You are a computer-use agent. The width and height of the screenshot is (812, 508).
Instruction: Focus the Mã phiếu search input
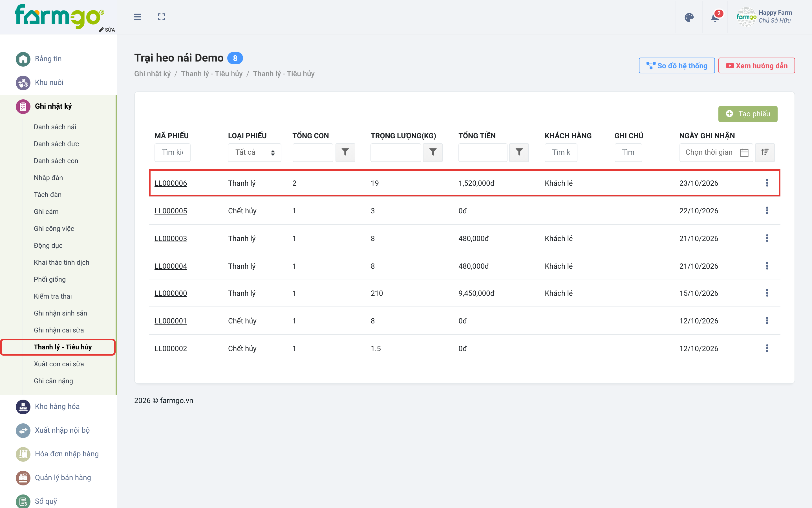click(173, 152)
